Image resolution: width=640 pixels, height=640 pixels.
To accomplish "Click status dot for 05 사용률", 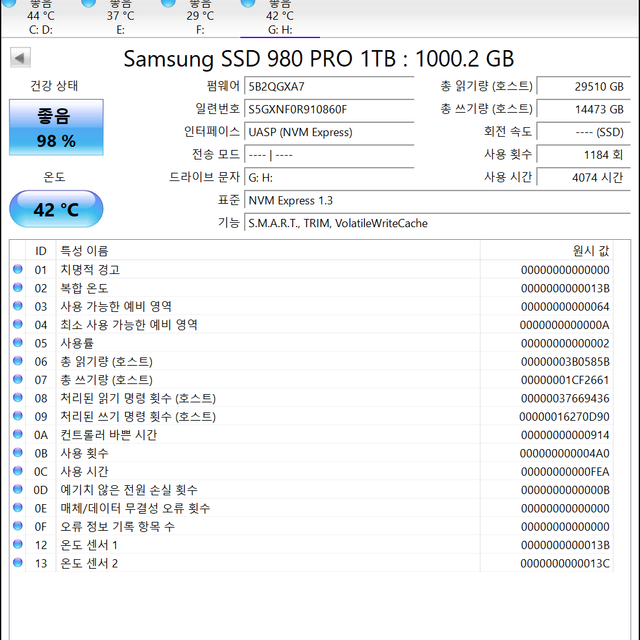I will pos(18,343).
